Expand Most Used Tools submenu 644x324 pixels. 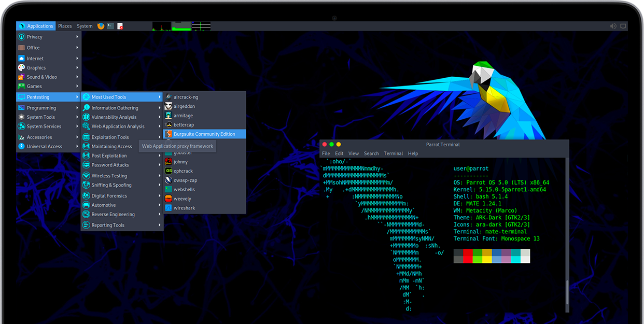(122, 97)
